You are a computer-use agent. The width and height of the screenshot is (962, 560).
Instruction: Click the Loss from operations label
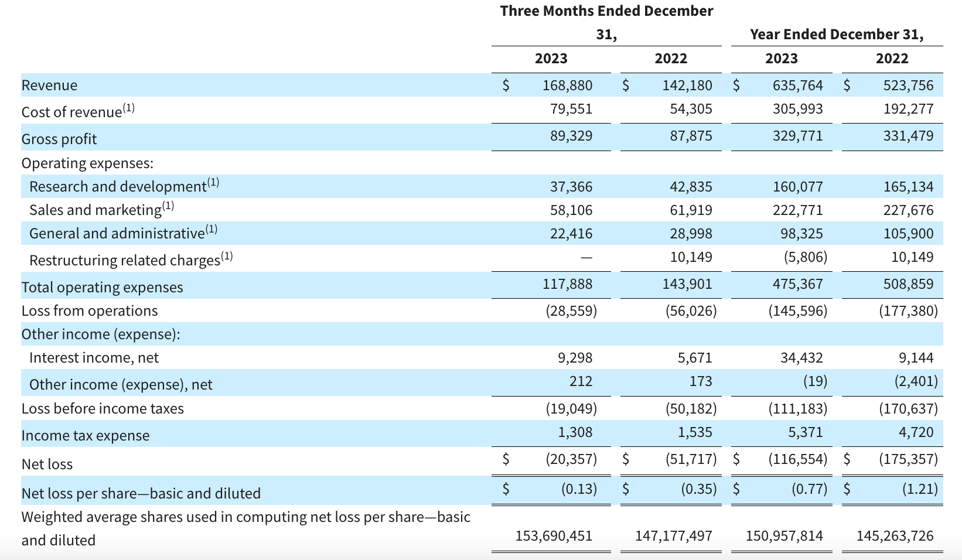pyautogui.click(x=90, y=311)
